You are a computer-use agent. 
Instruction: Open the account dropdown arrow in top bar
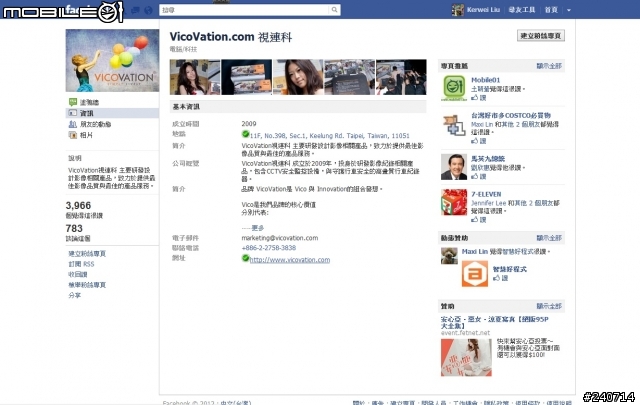tap(569, 10)
